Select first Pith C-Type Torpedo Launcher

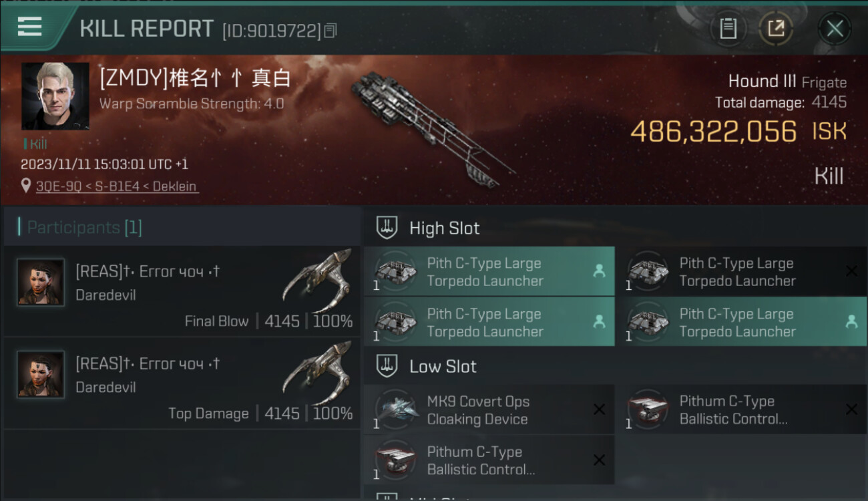489,271
